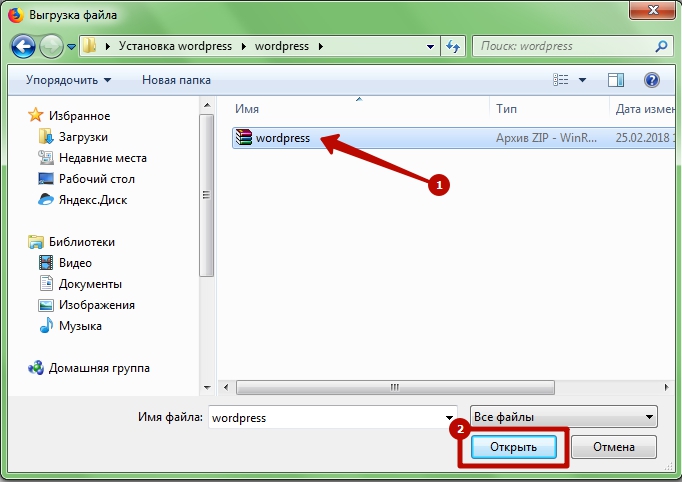This screenshot has width=682, height=482.
Task: Click the folder icon in address bar
Action: [x=89, y=46]
